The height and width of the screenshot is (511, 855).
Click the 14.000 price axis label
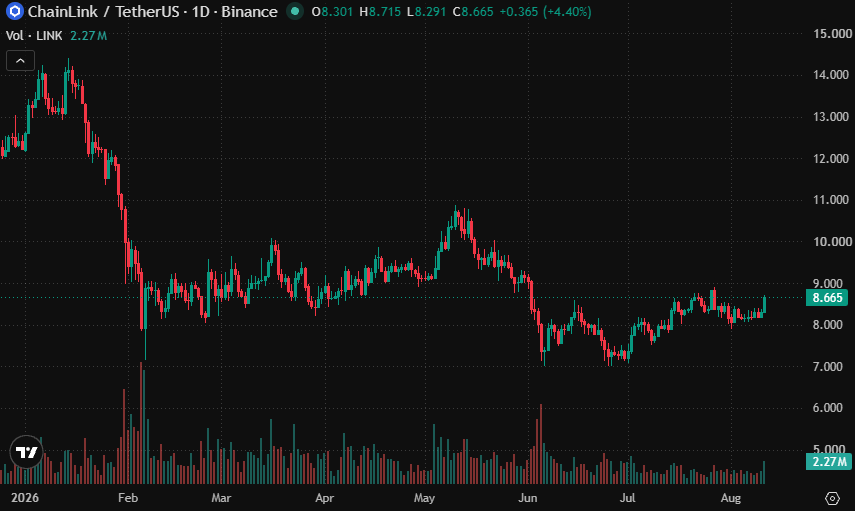click(831, 75)
